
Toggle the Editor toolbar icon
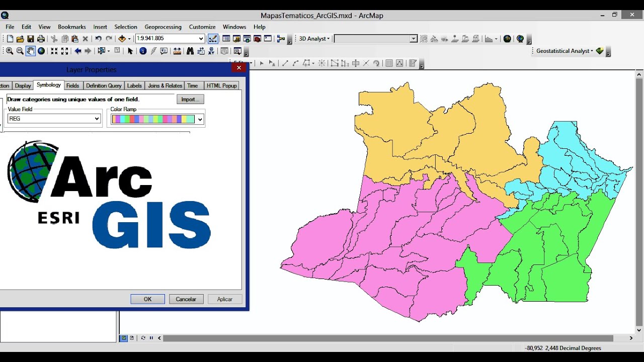213,39
